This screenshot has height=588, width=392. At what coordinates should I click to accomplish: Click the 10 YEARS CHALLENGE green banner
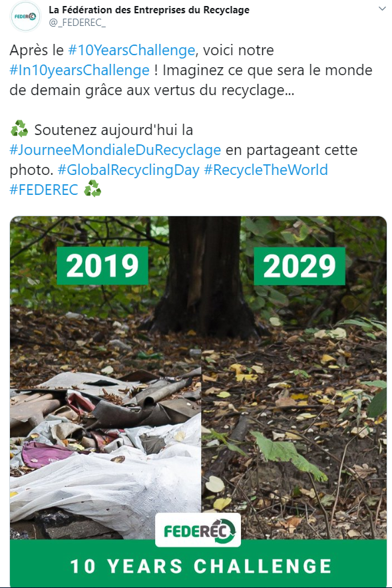pos(198,563)
